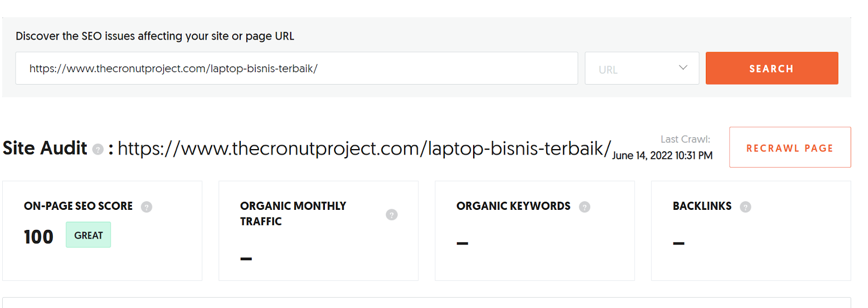Click the 'Discover the SEO issues' prompt text
The width and height of the screenshot is (868, 308).
155,36
